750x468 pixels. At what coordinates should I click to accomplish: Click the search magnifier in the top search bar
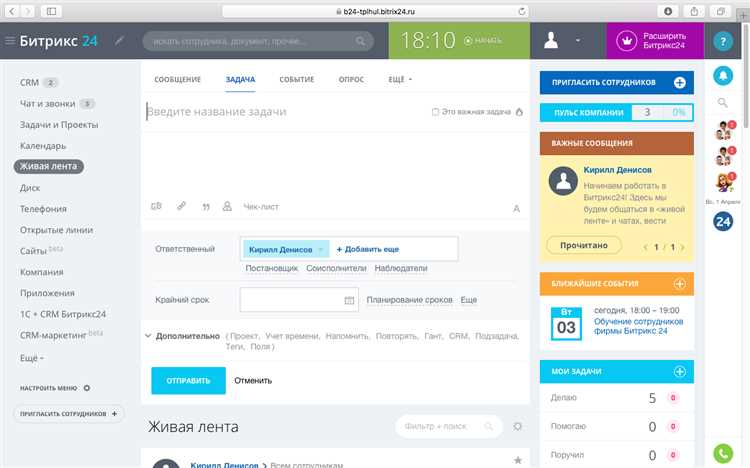(360, 41)
